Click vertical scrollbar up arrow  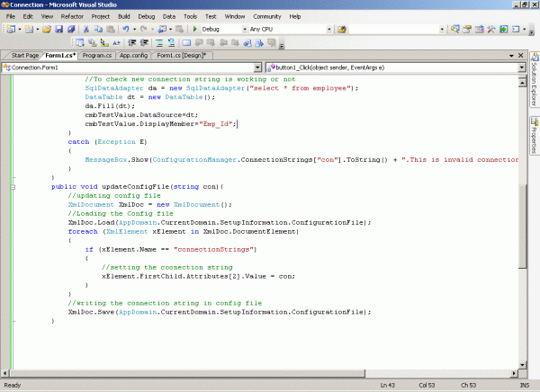tap(522, 83)
